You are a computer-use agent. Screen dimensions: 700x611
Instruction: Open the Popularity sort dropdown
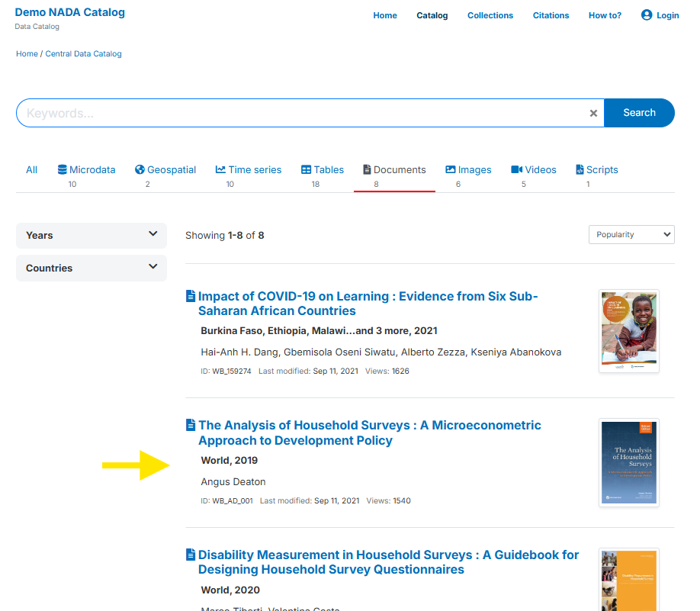pos(631,234)
